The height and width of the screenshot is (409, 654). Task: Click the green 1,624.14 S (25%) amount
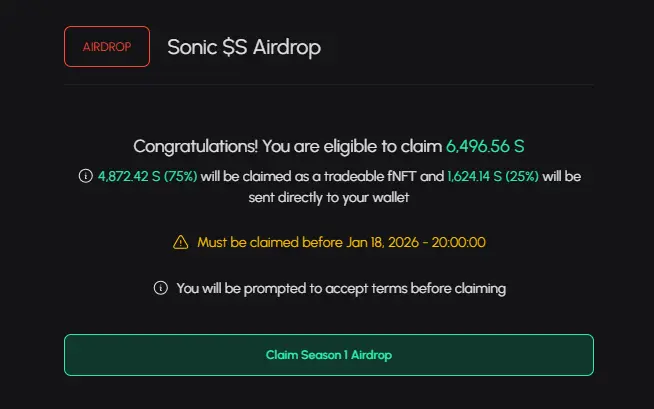tap(493, 176)
